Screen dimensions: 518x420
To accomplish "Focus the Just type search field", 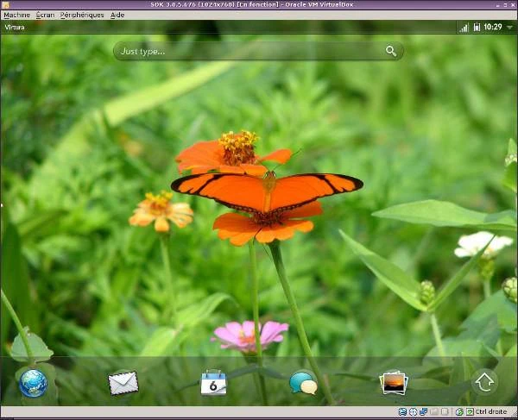I will tap(258, 51).
